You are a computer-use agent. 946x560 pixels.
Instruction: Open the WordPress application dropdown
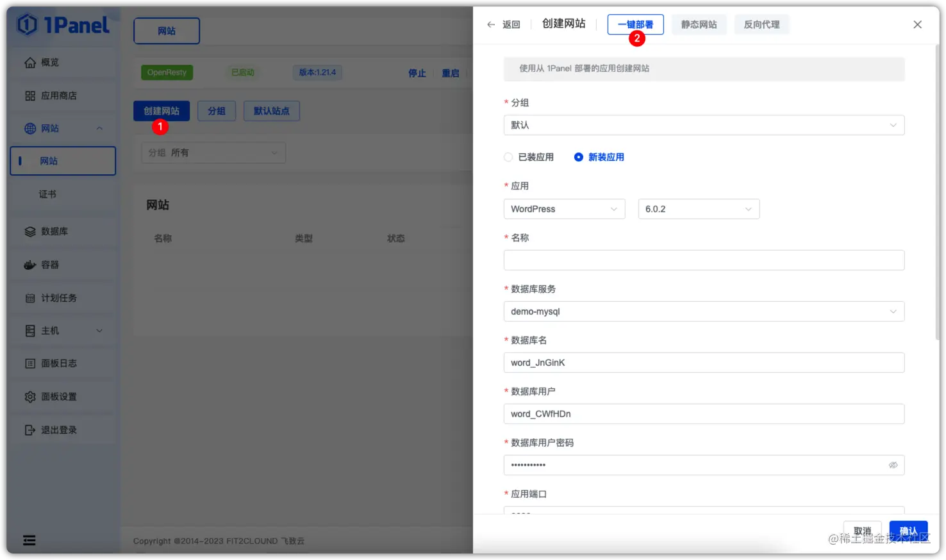[563, 209]
